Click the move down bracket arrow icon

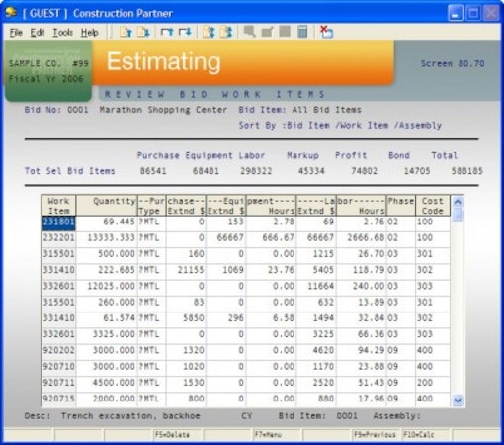(x=185, y=32)
